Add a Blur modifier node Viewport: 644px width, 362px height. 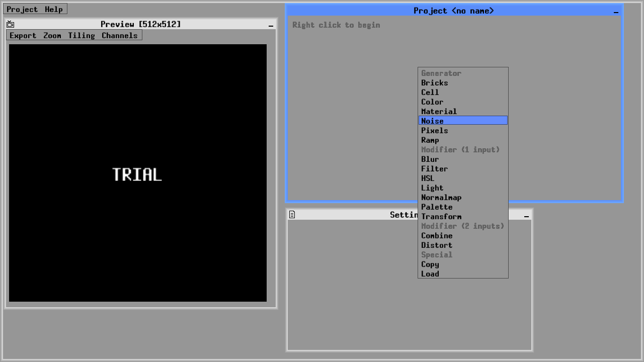click(463, 159)
